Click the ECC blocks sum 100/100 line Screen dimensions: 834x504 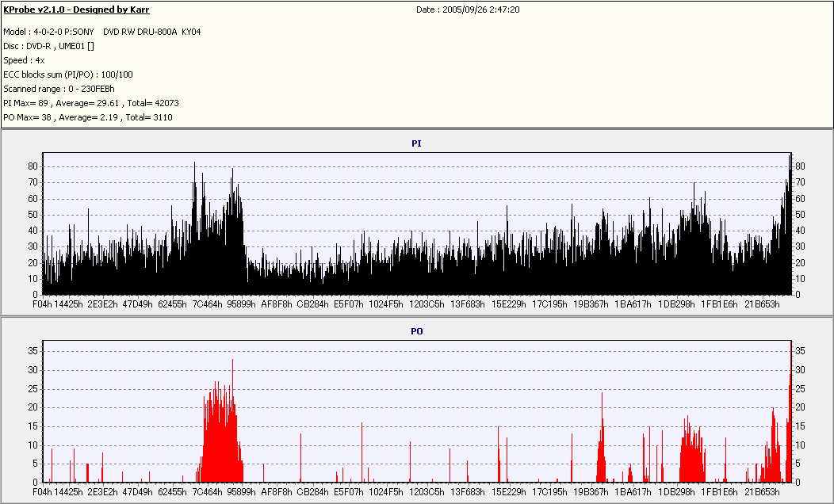[68, 75]
